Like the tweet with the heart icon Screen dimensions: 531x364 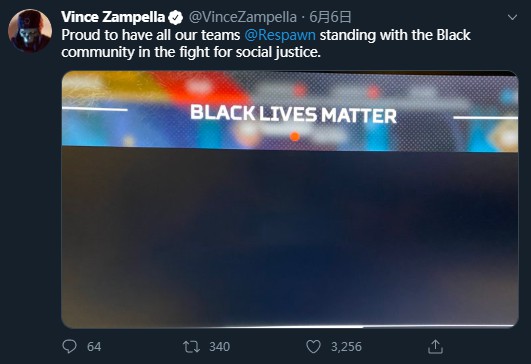click(x=313, y=347)
